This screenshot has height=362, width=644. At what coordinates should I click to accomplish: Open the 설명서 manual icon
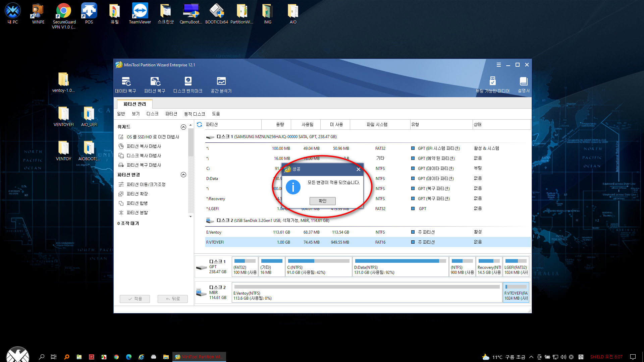point(524,85)
